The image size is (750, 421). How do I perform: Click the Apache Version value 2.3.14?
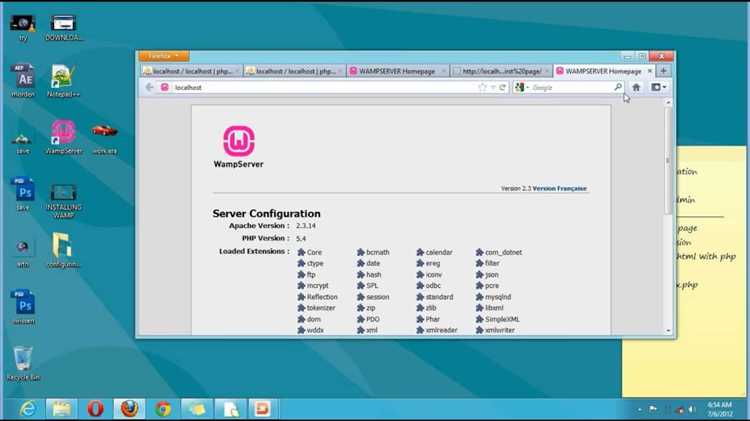pos(306,226)
